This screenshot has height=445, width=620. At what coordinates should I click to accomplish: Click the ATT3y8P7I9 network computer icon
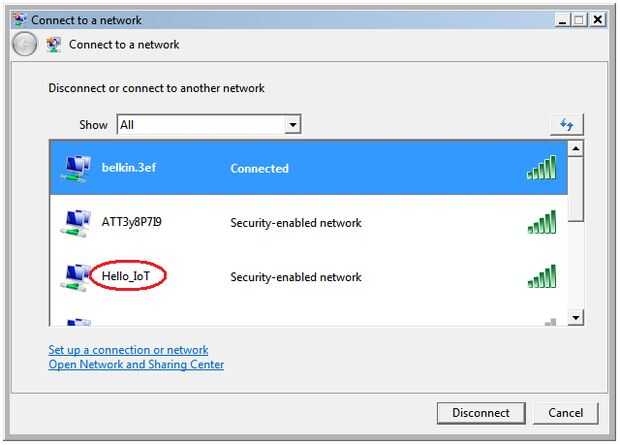pos(75,223)
